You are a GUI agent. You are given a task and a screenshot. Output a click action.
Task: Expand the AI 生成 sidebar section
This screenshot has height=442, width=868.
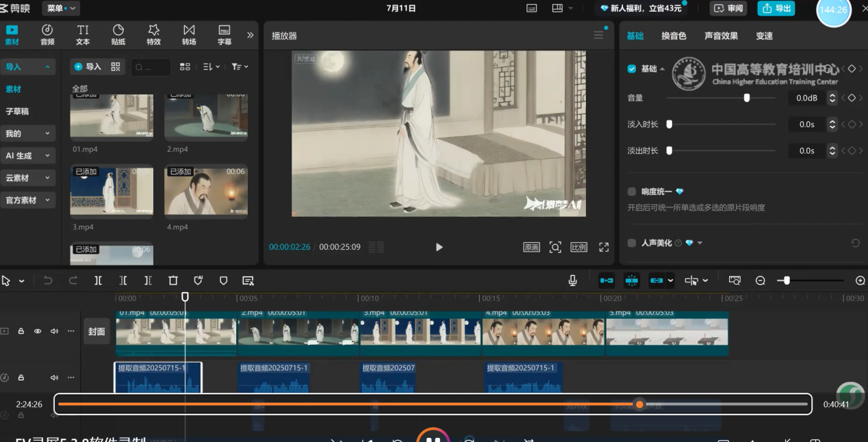27,155
